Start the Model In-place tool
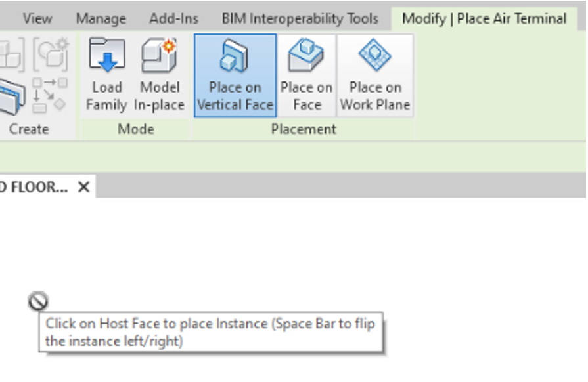The width and height of the screenshot is (588, 382). coord(159,75)
